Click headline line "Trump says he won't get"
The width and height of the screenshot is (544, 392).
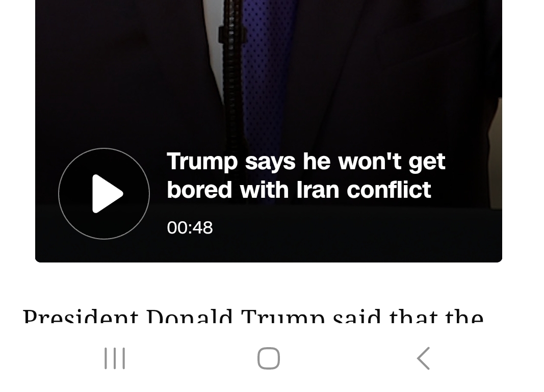306,161
